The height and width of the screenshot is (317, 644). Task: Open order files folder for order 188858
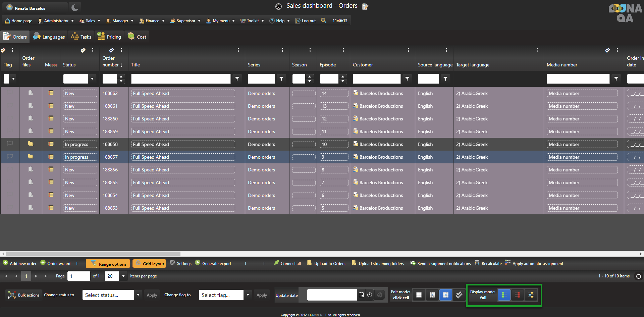pyautogui.click(x=31, y=144)
